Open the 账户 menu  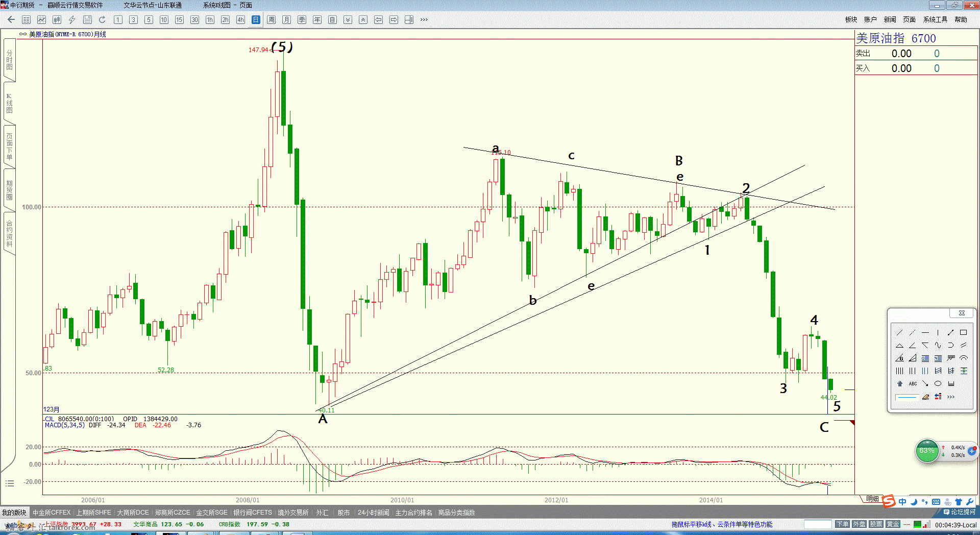click(x=870, y=19)
